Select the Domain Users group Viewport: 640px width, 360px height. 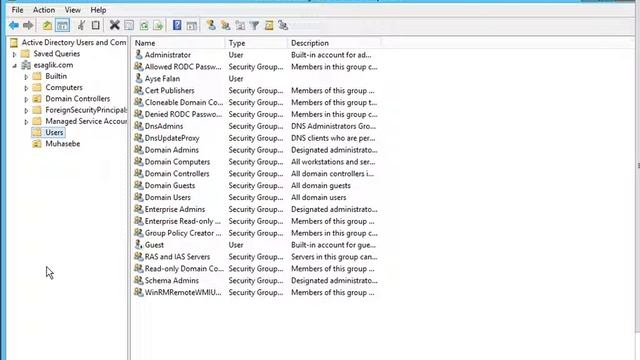pos(167,197)
